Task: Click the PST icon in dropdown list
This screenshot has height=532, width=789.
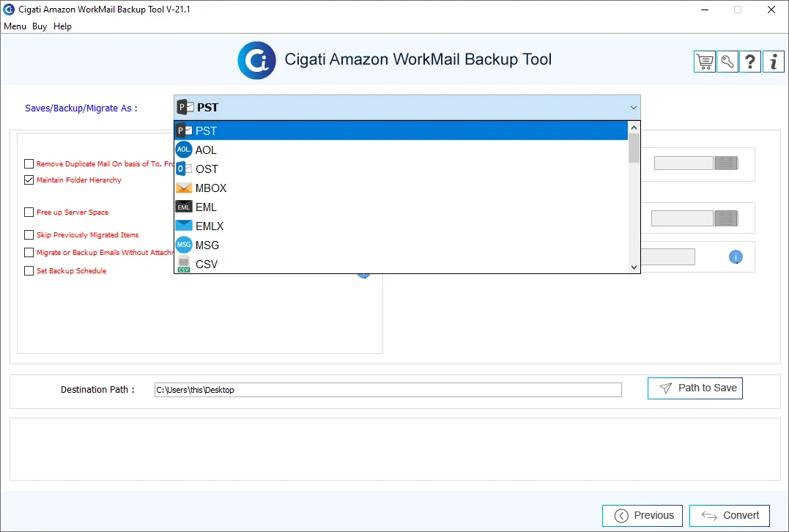Action: pos(184,131)
